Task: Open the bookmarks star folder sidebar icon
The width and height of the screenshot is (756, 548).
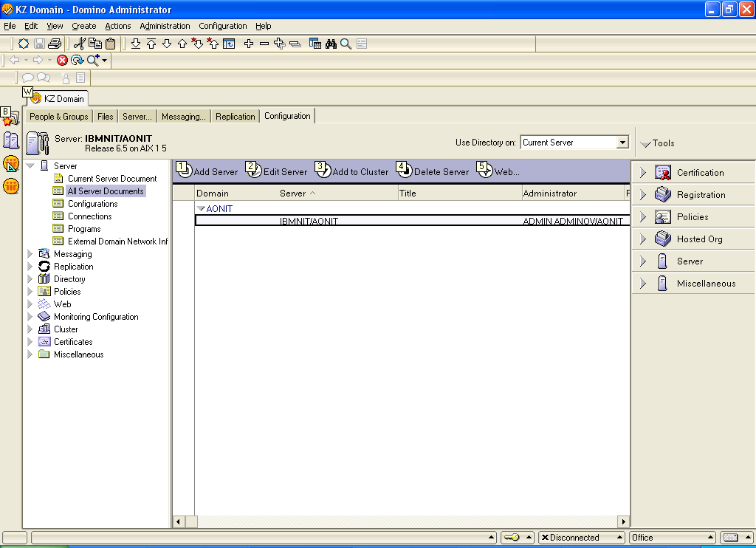Action: tap(10, 117)
